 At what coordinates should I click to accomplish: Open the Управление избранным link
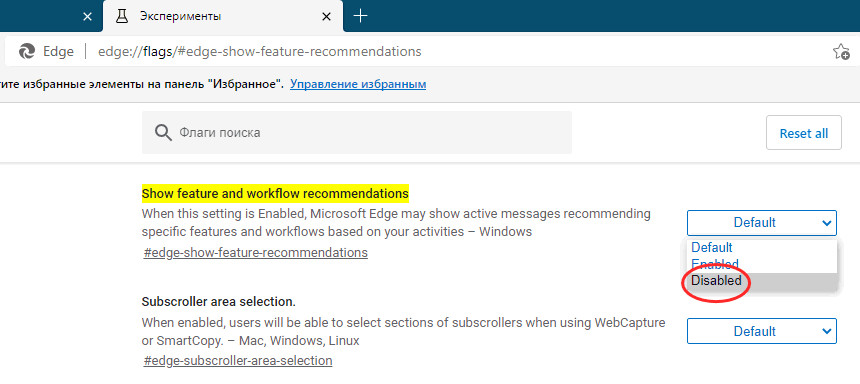tap(358, 84)
